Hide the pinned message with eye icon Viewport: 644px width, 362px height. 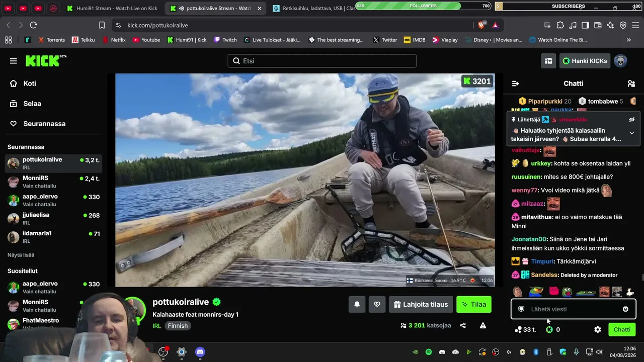coord(632,120)
